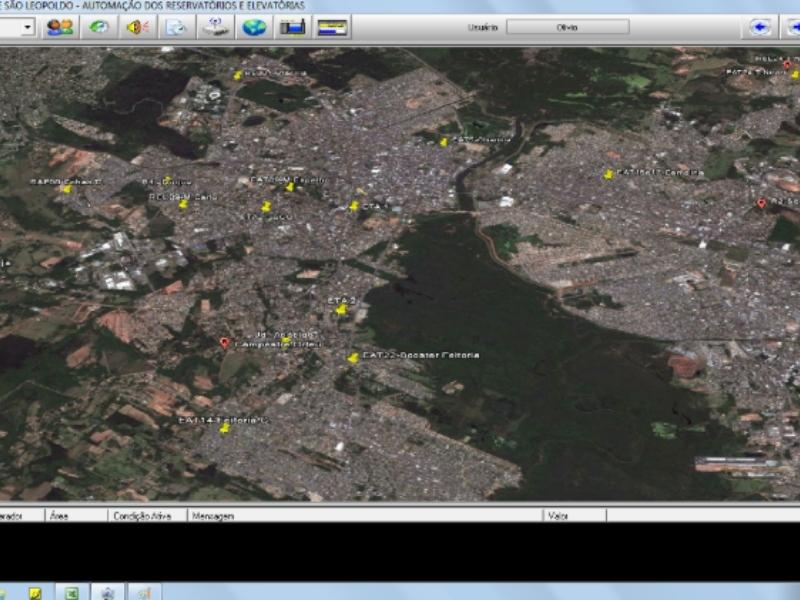The height and width of the screenshot is (600, 800).
Task: Expand the dropdown at toolbar left
Action: [27, 27]
